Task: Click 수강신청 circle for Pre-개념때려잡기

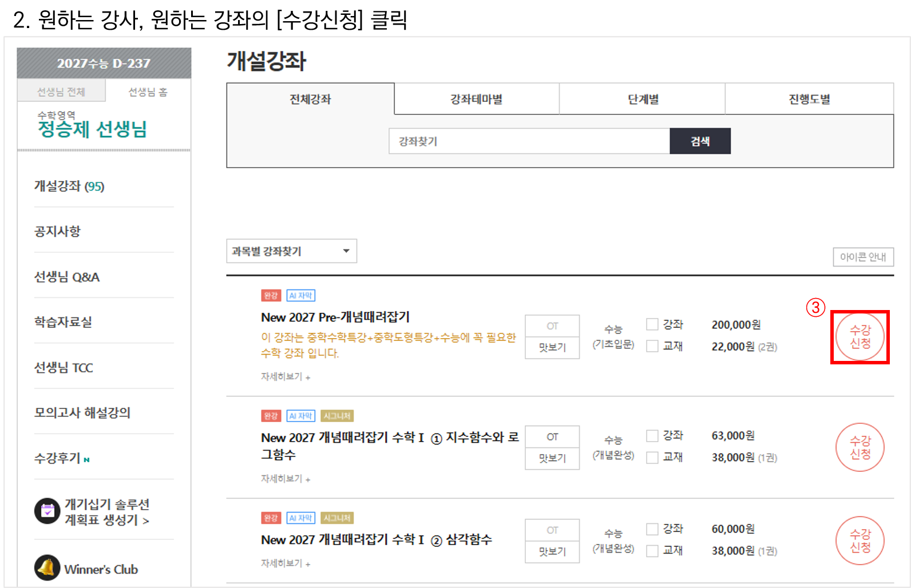Action: 859,337
